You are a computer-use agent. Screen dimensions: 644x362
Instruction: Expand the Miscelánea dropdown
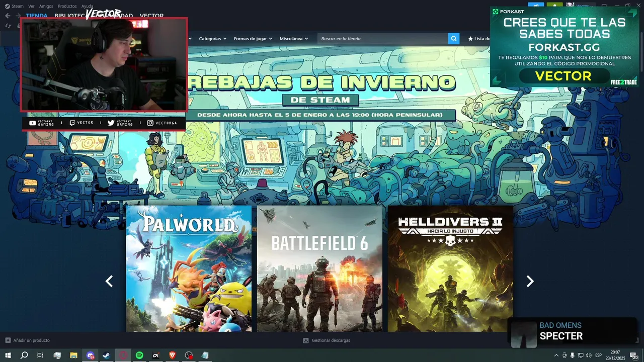[294, 39]
